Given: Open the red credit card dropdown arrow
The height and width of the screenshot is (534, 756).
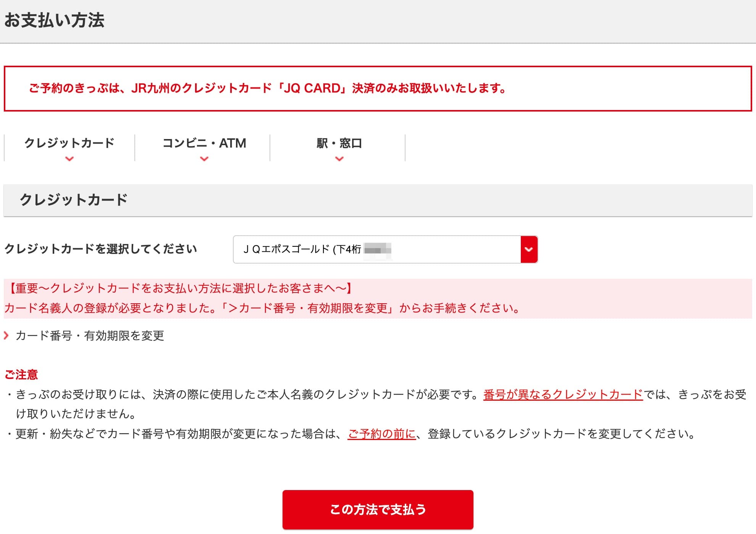Looking at the screenshot, I should click(x=529, y=249).
